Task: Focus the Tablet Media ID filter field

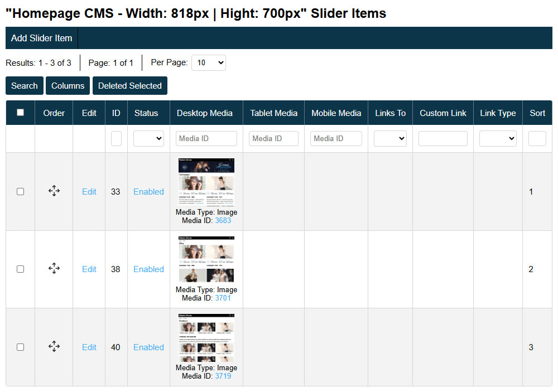Action: (x=273, y=138)
